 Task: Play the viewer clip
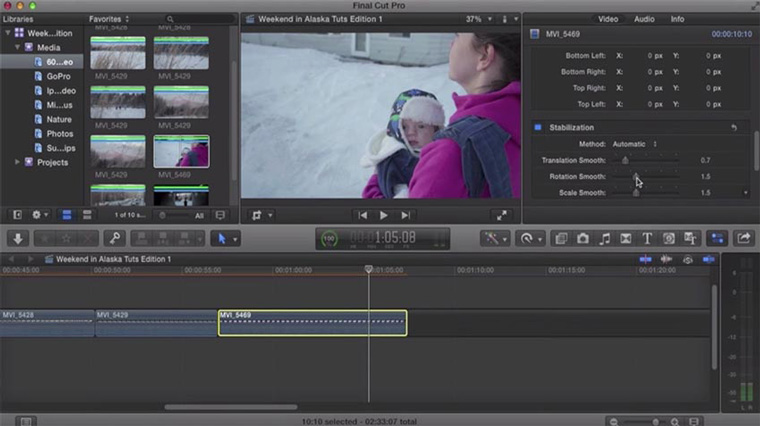pyautogui.click(x=383, y=215)
